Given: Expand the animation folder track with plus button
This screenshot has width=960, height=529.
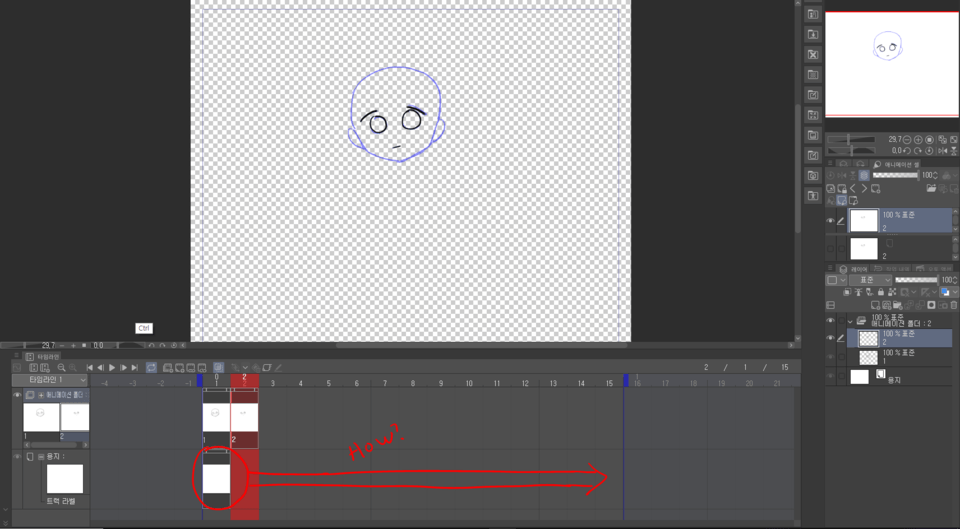Looking at the screenshot, I should (x=40, y=395).
